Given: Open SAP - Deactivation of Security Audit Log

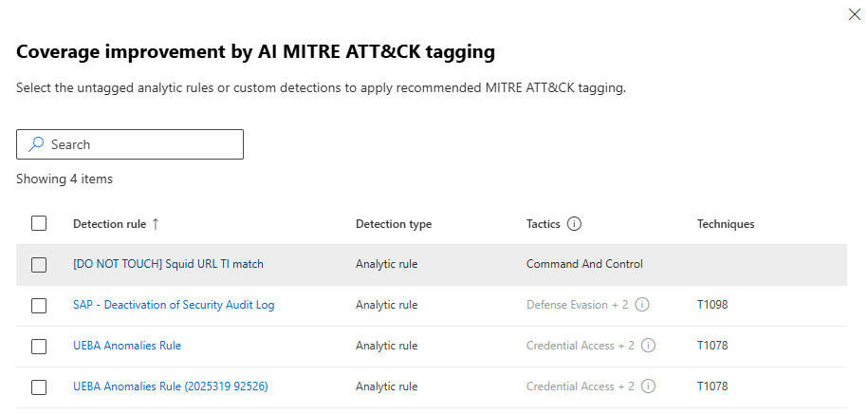Looking at the screenshot, I should (174, 305).
